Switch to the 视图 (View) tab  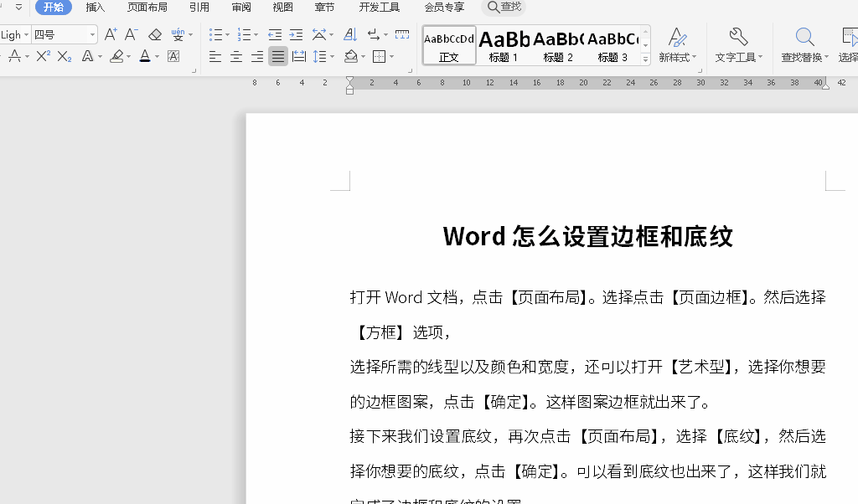[x=283, y=7]
